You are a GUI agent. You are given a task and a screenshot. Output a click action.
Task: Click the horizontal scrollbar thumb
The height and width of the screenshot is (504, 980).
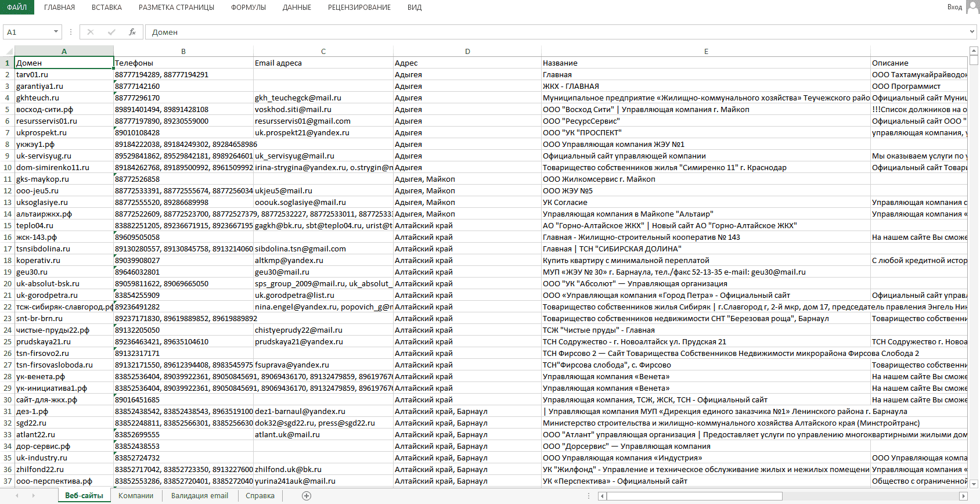694,496
